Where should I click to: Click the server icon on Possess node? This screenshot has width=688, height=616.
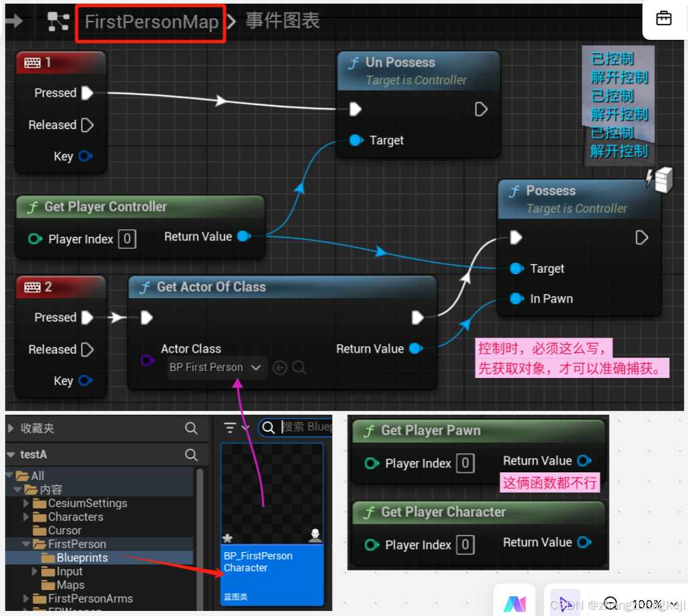663,180
